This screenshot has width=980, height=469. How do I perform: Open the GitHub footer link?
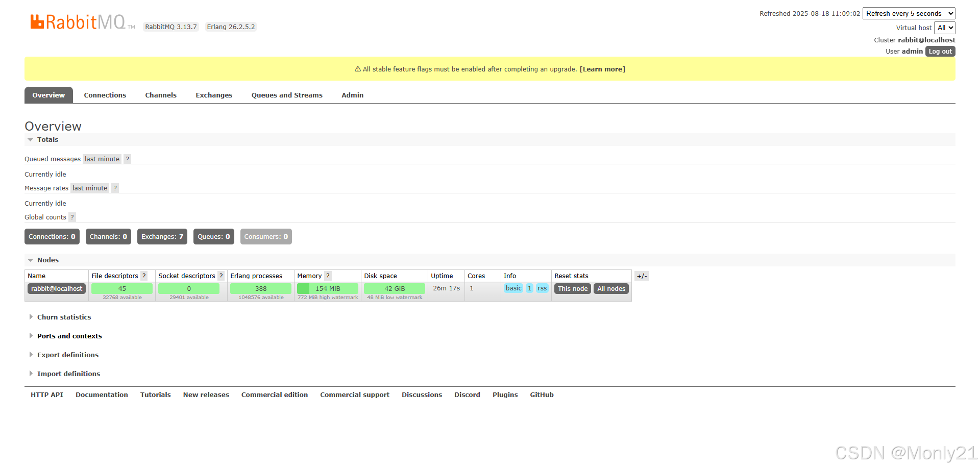542,395
